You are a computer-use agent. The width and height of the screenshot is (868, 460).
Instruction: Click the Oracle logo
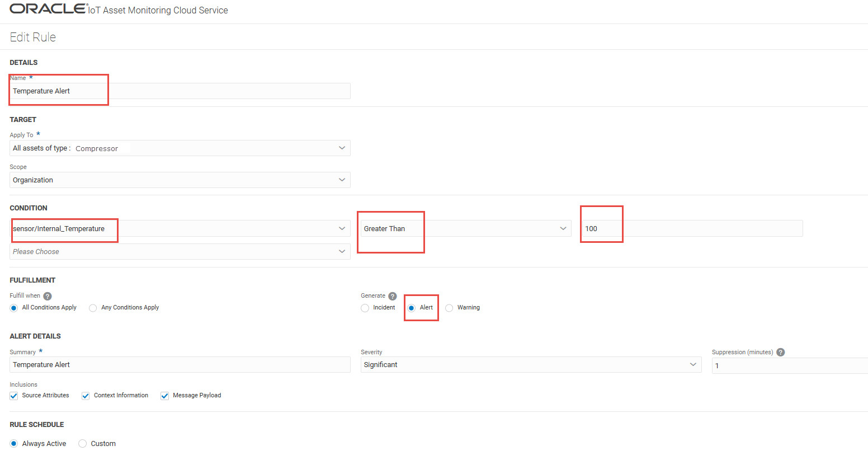coord(49,8)
